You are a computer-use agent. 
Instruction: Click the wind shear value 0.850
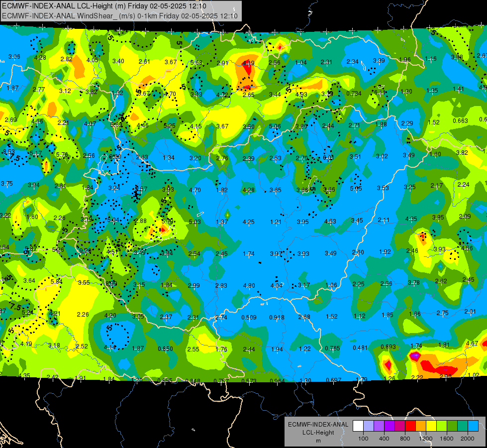(x=165, y=349)
